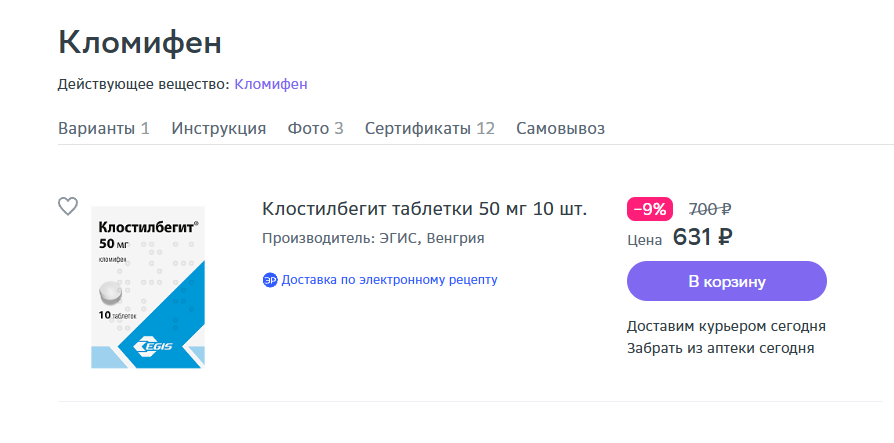Open the Сертификаты tab

point(430,128)
